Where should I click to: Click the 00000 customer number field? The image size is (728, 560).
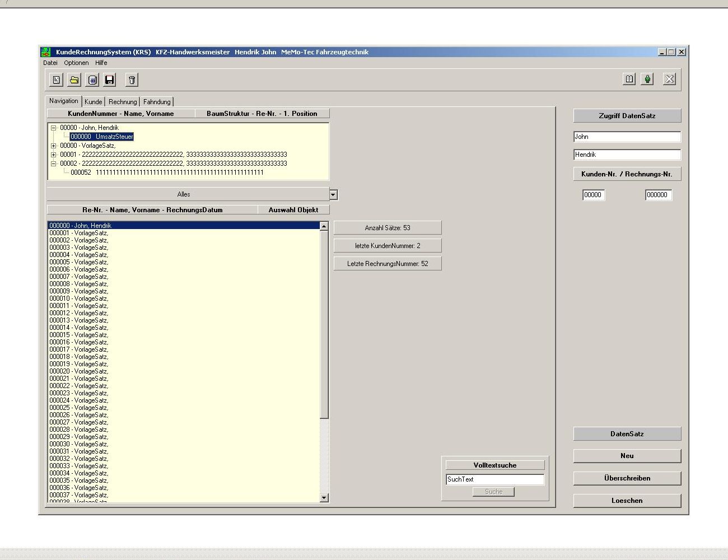(594, 195)
